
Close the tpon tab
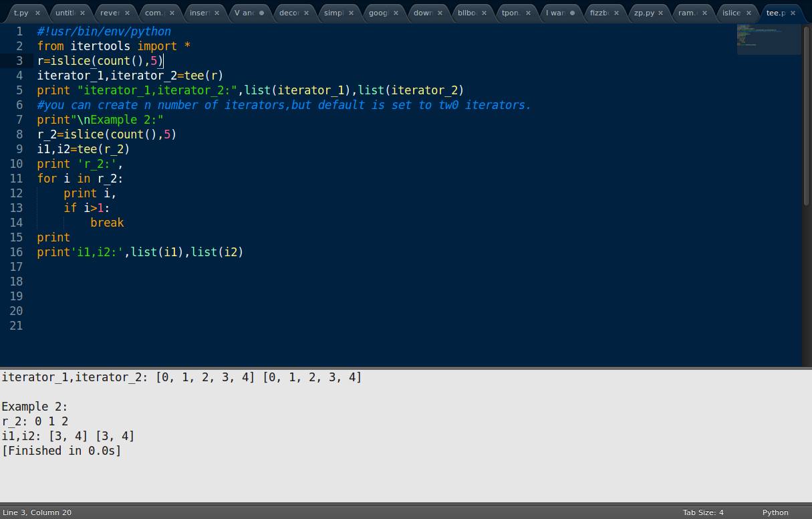[x=530, y=13]
